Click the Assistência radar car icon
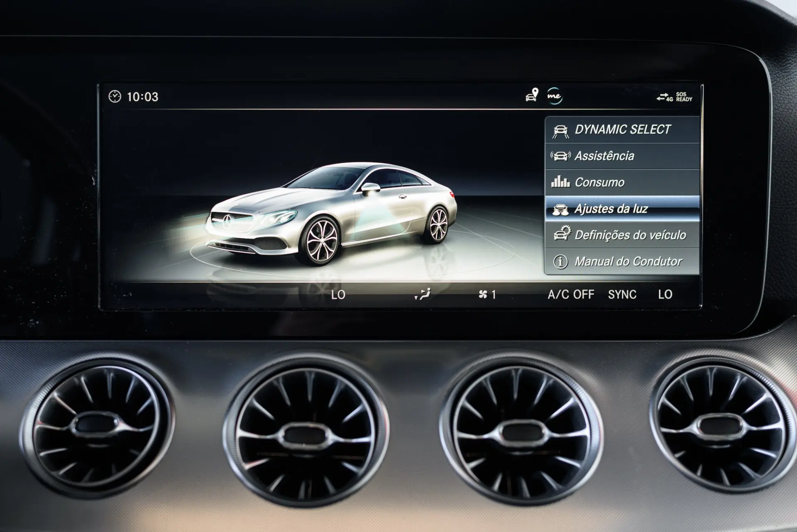The image size is (797, 532). 560,156
